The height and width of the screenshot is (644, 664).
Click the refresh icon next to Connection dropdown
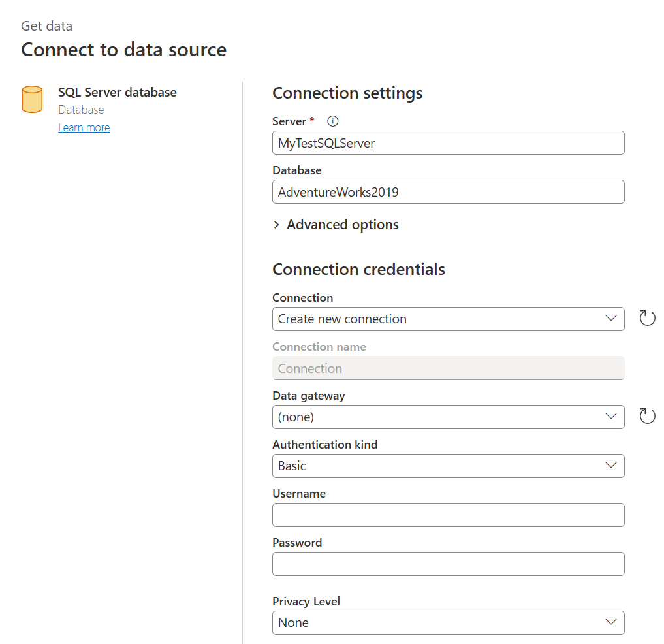(647, 318)
